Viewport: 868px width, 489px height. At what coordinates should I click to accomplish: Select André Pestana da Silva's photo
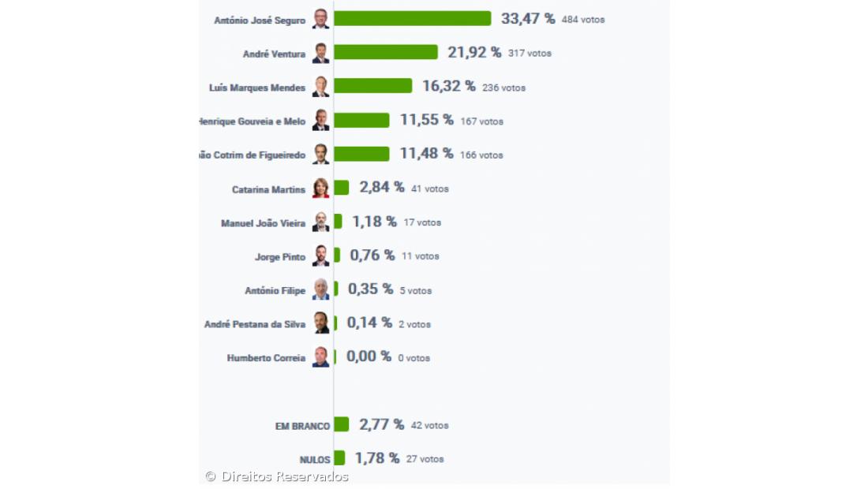[320, 323]
